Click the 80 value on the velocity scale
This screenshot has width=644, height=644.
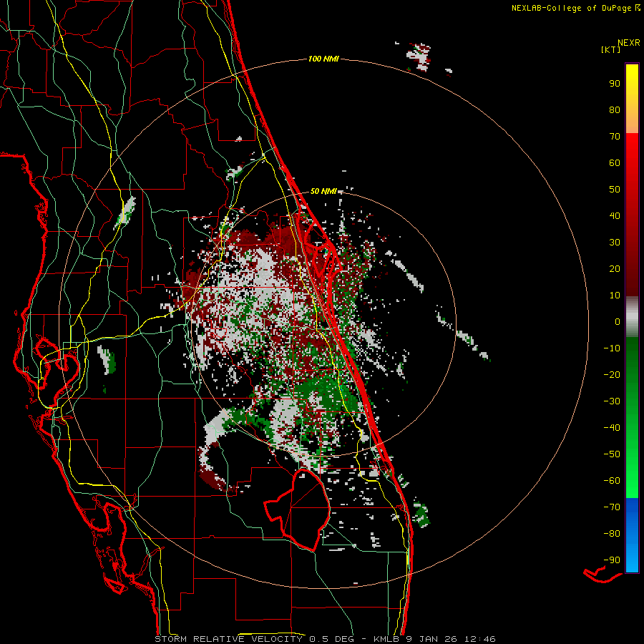(615, 109)
